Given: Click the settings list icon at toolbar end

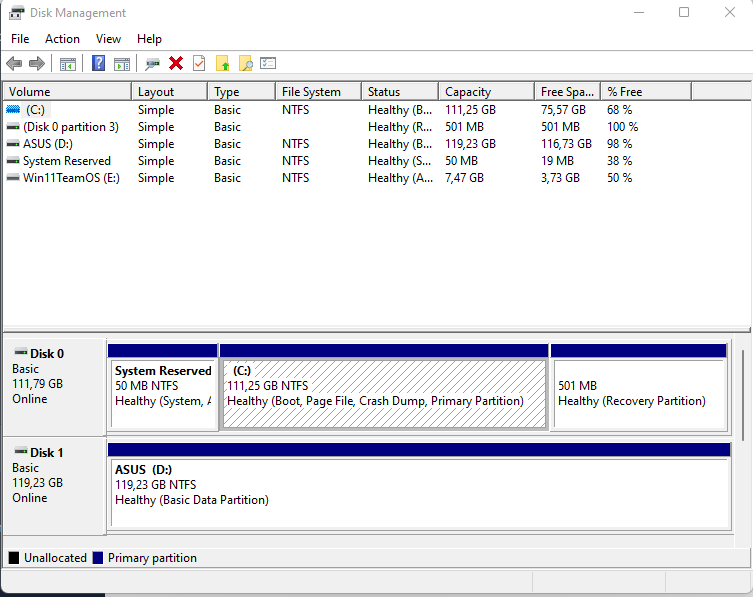Looking at the screenshot, I should click(268, 64).
